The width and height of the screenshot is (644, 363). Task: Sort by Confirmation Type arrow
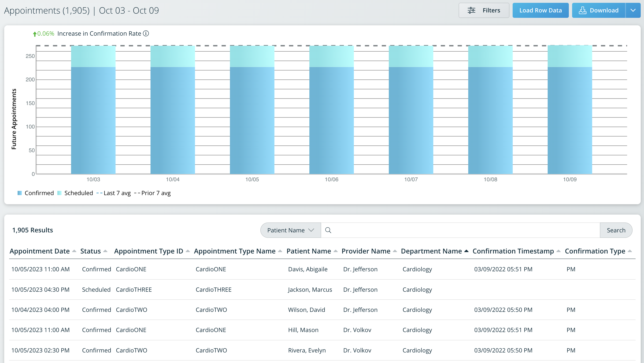(x=630, y=251)
